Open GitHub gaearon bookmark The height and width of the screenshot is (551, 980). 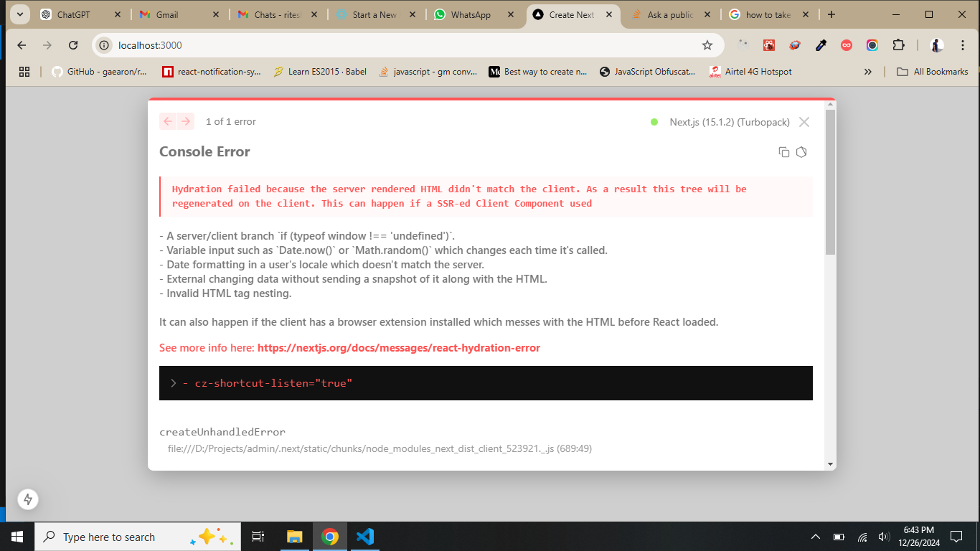coord(100,72)
